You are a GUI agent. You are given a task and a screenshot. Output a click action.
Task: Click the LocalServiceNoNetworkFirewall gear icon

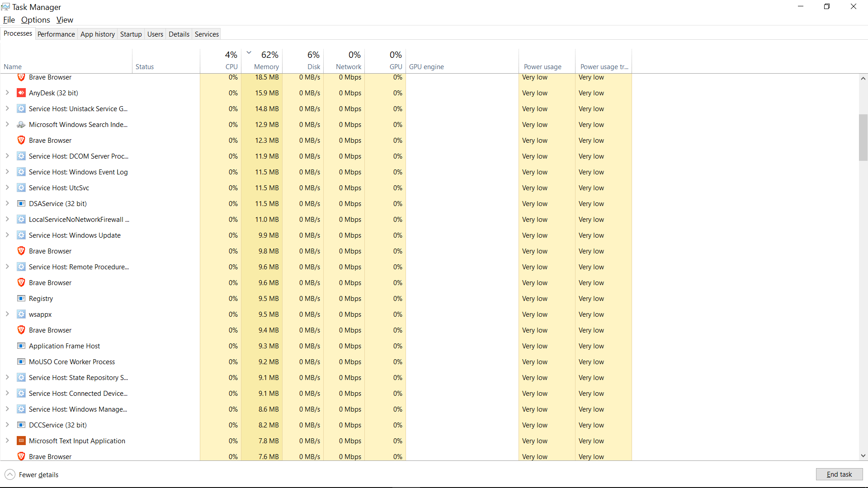[21, 220]
